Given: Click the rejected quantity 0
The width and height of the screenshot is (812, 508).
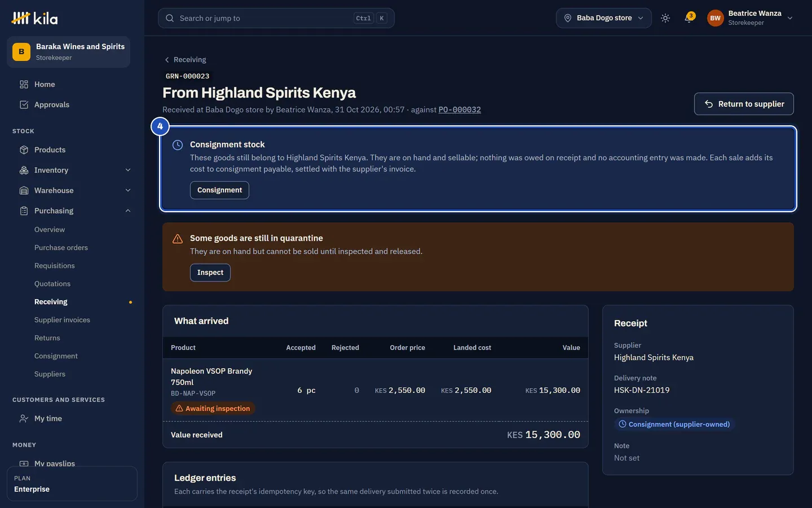Looking at the screenshot, I should point(356,390).
